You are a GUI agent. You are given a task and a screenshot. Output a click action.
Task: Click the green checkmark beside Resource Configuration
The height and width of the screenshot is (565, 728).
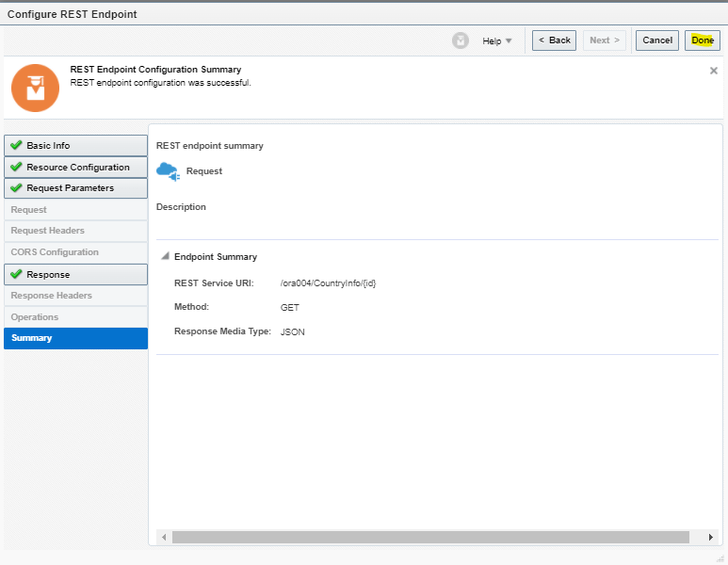click(16, 167)
